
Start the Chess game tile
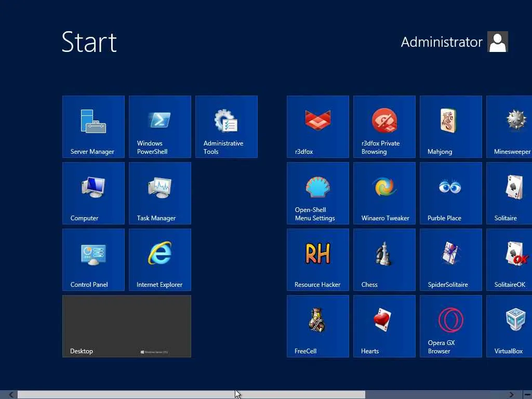coord(384,260)
